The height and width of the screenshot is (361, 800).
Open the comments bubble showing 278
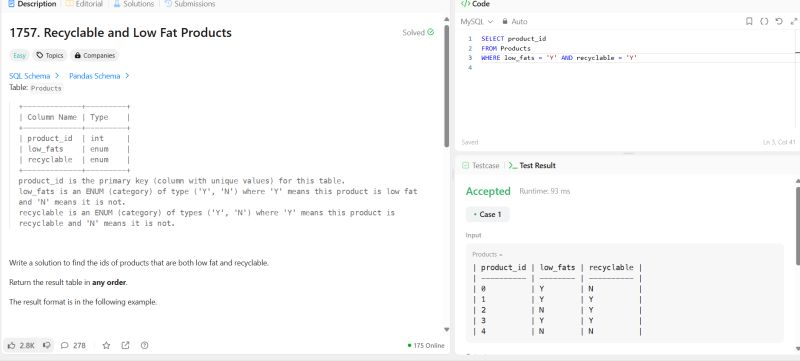[x=73, y=345]
